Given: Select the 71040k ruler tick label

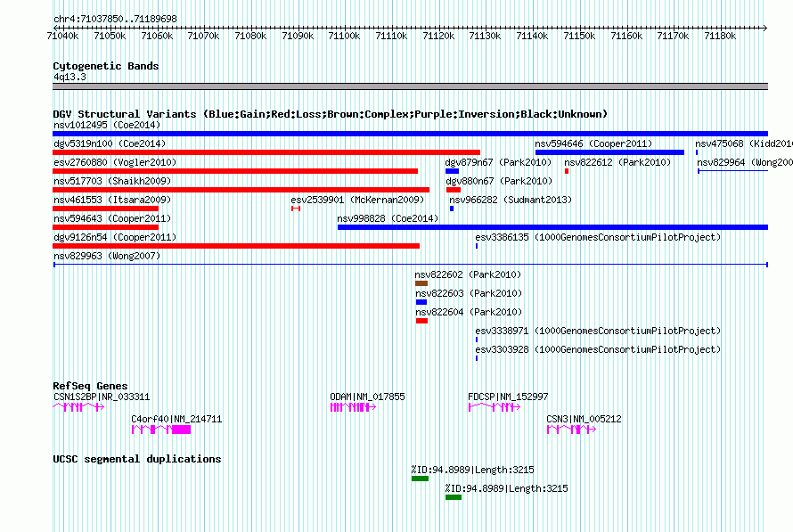Looking at the screenshot, I should click(x=62, y=36).
